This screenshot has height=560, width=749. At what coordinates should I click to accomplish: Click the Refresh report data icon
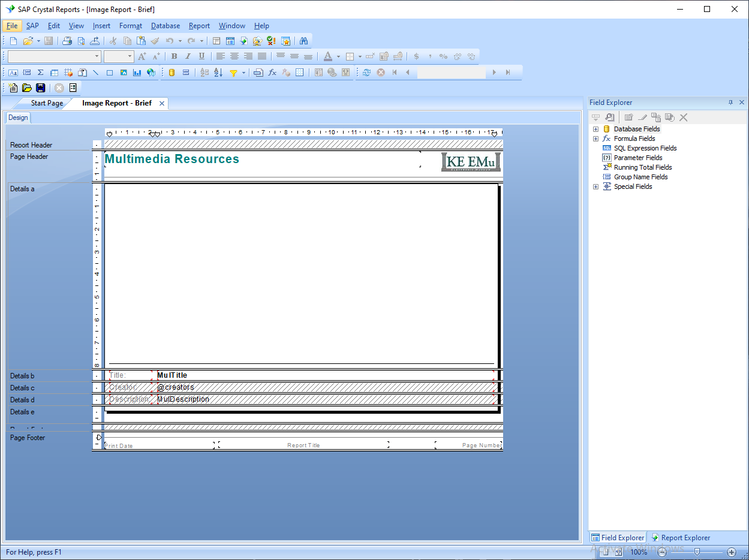click(x=366, y=73)
